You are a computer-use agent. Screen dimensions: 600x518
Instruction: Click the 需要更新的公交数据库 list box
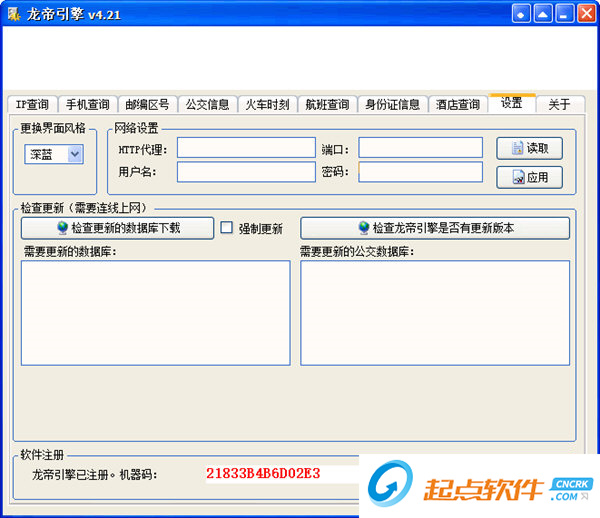(435, 313)
